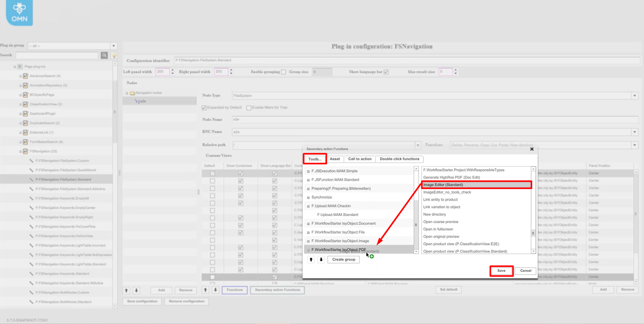Toggle Default checkbox in first content view row
The width and height of the screenshot is (644, 324).
[212, 173]
